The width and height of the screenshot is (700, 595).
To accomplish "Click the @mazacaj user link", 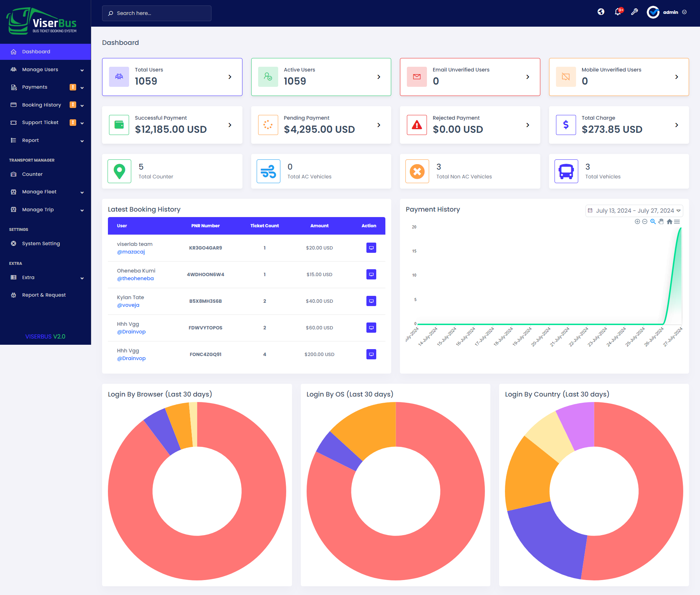I will pyautogui.click(x=131, y=252).
